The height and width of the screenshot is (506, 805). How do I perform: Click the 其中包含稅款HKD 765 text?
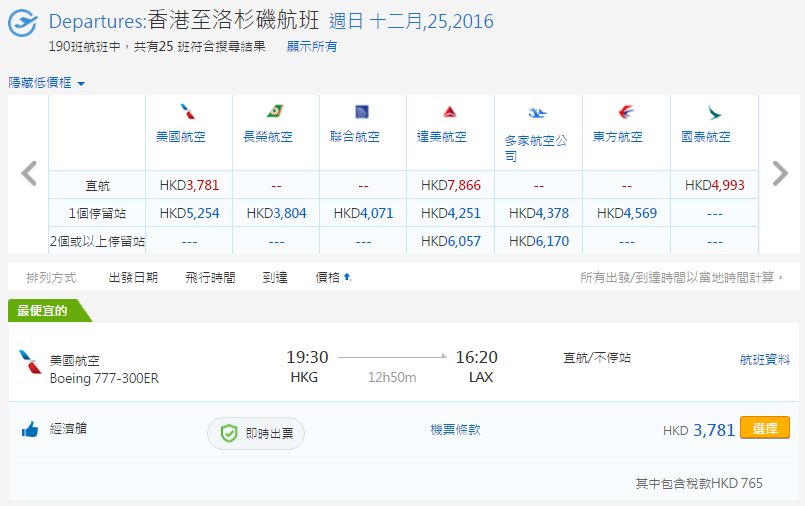[x=699, y=483]
